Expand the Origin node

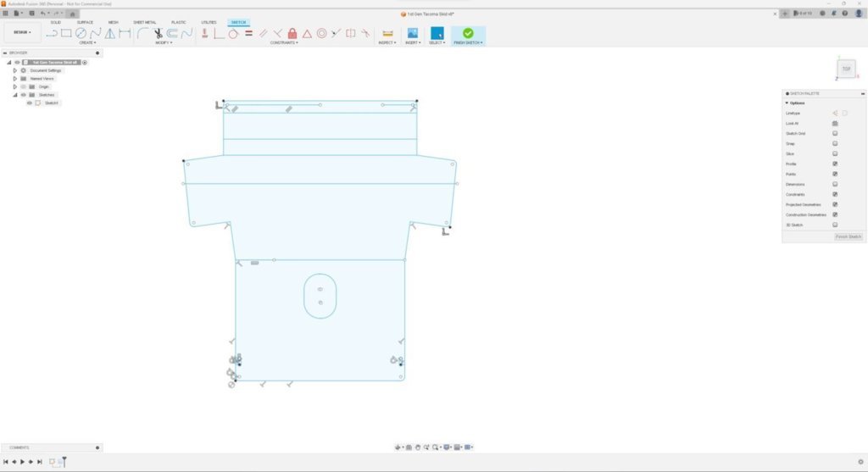pos(15,87)
